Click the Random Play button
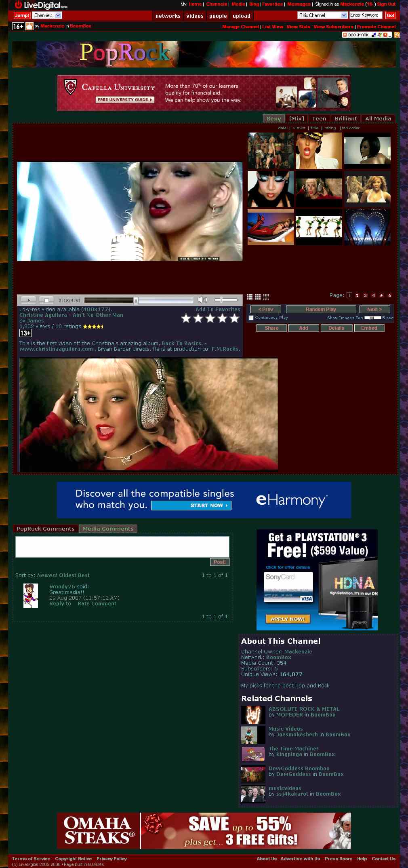Image resolution: width=408 pixels, height=868 pixels. (x=321, y=310)
